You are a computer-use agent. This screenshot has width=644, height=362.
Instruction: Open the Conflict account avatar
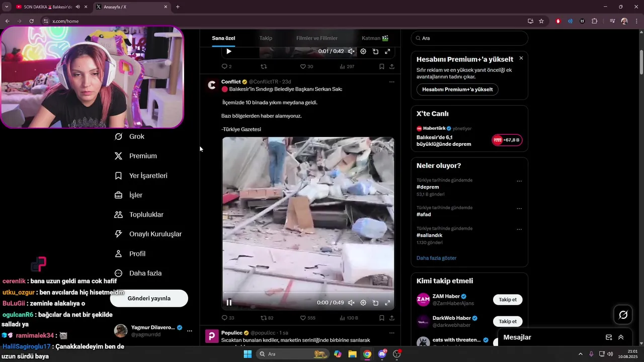point(212,85)
